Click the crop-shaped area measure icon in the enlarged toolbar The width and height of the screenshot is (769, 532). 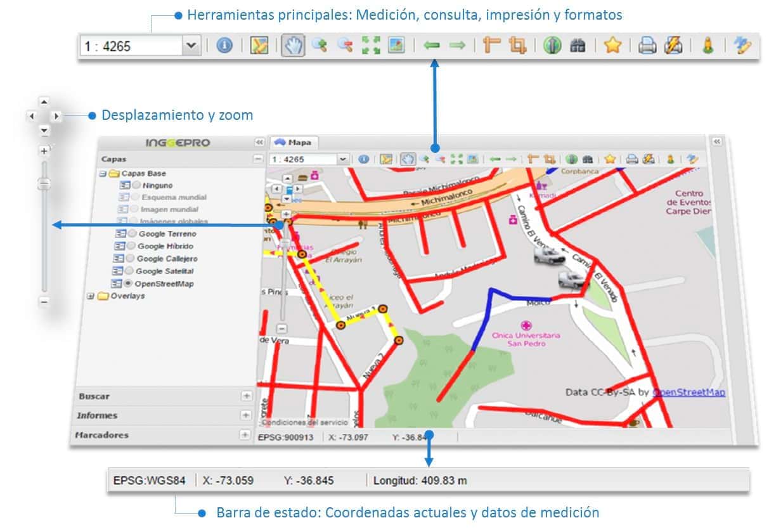(x=517, y=46)
